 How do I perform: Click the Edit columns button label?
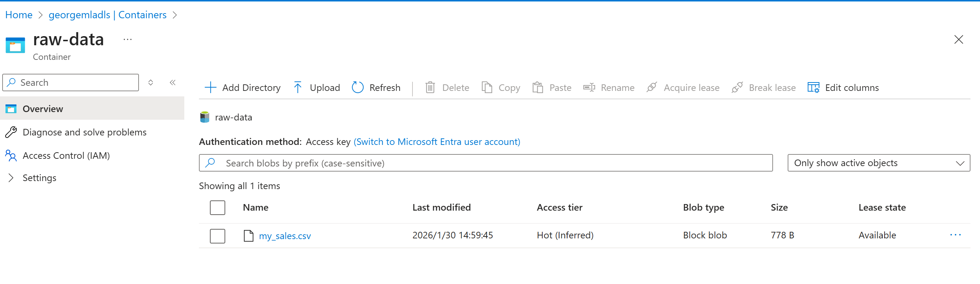pyautogui.click(x=852, y=88)
